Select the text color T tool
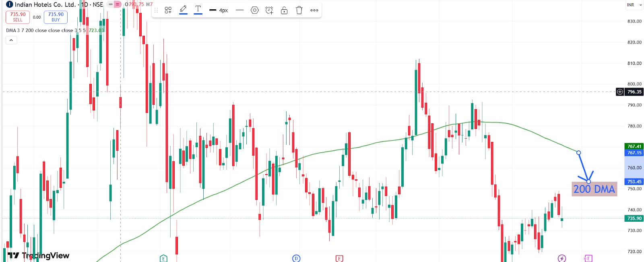 pyautogui.click(x=198, y=10)
